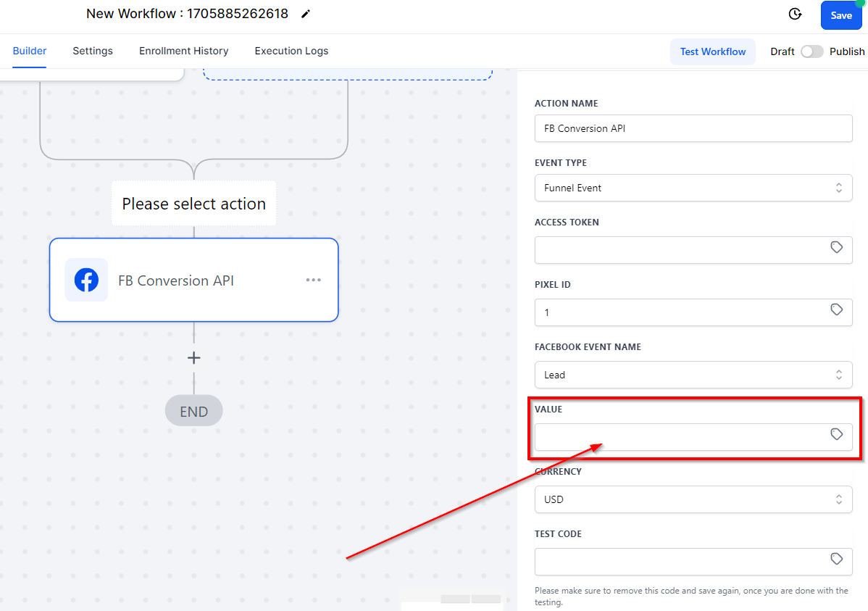The image size is (868, 611).
Task: Open version history clock icon
Action: point(795,14)
